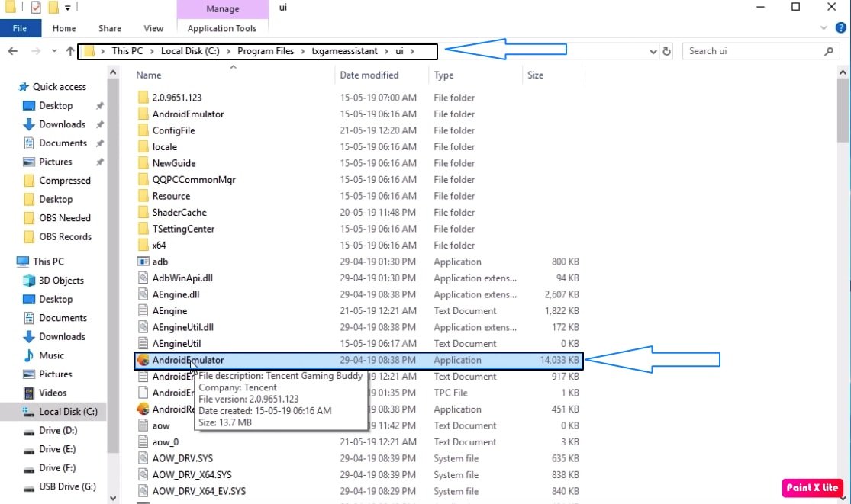Open Music in navigation pane
This screenshot has height=504, width=851.
[x=51, y=355]
